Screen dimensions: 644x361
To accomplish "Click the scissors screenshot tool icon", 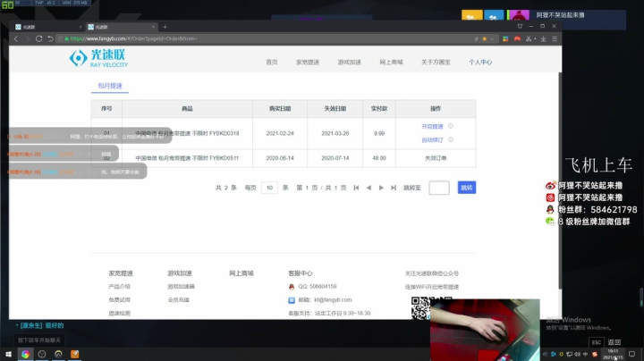I will 529,38.
